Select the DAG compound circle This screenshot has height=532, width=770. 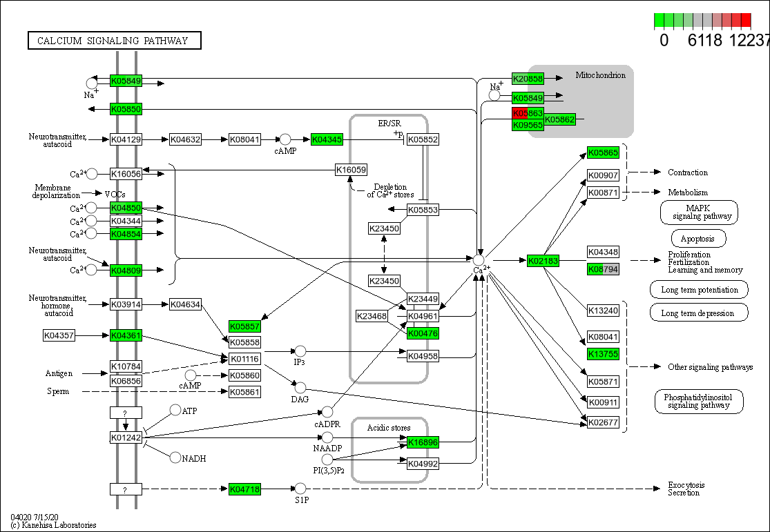(300, 387)
